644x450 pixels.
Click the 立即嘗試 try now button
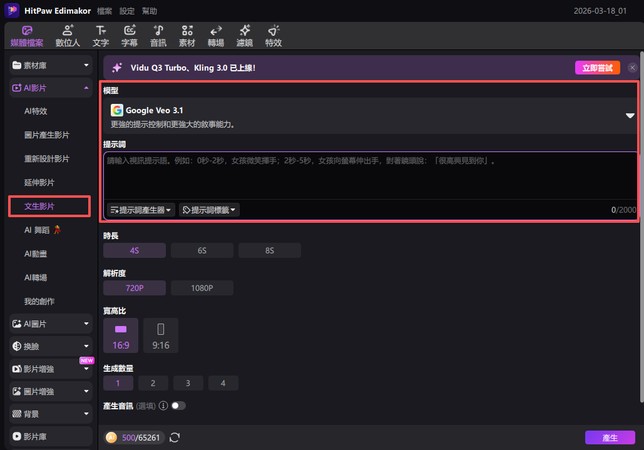[x=598, y=68]
